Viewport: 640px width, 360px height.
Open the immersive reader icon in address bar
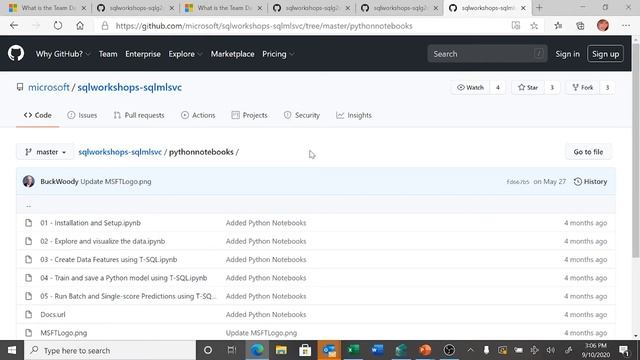point(516,26)
